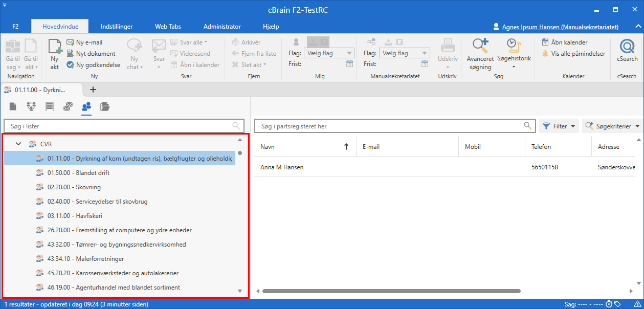Image resolution: width=644 pixels, height=309 pixels.
Task: Click the org unit hierarchy list icon
Action: coord(31,106)
